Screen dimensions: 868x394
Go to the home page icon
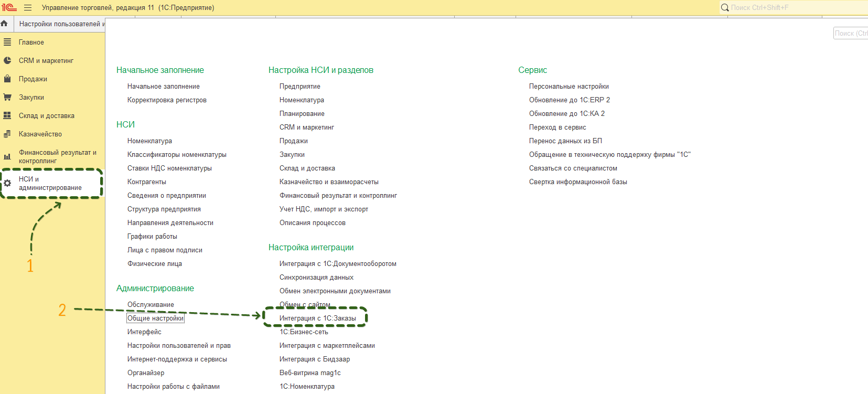click(4, 24)
